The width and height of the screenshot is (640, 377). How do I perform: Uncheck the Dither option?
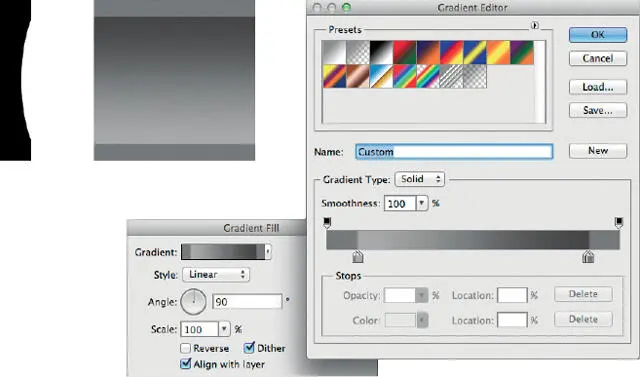[249, 348]
